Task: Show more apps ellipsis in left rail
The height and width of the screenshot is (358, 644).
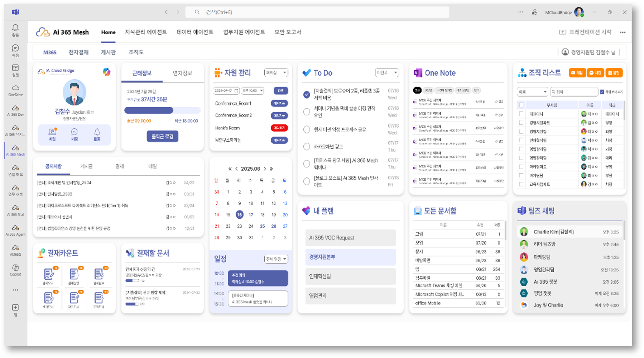Action: [15, 290]
